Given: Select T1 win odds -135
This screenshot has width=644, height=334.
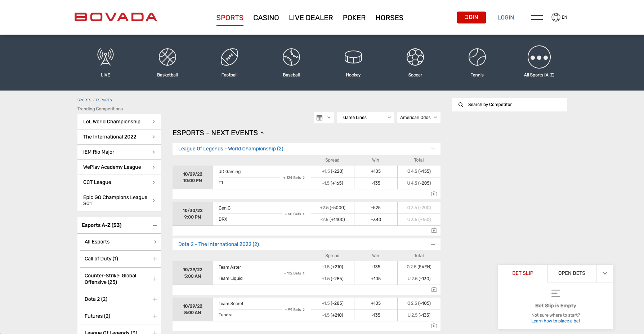Looking at the screenshot, I should [x=376, y=183].
